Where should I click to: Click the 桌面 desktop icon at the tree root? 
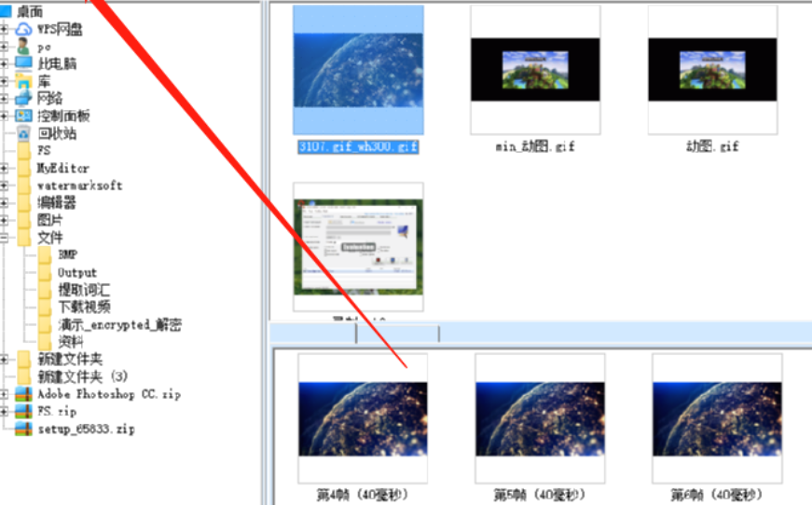pyautogui.click(x=7, y=10)
